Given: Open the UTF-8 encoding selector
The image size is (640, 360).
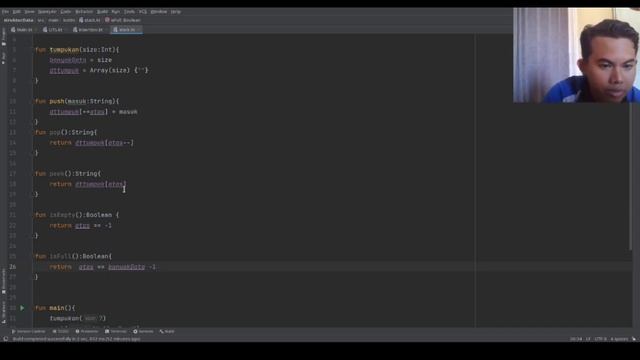Looking at the screenshot, I should (600, 339).
